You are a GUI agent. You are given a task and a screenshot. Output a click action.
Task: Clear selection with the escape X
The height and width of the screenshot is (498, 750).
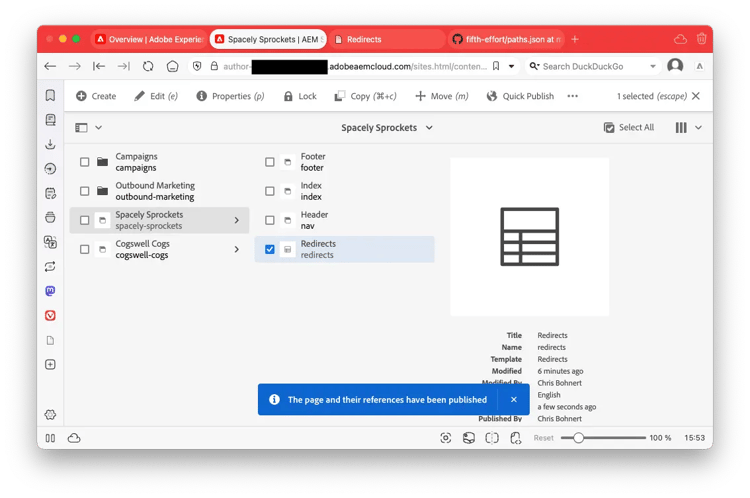pos(696,96)
